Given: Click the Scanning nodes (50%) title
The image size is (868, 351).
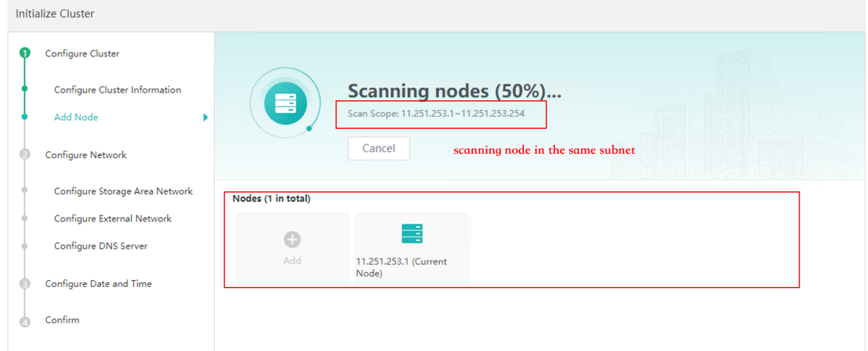Looking at the screenshot, I should [455, 91].
